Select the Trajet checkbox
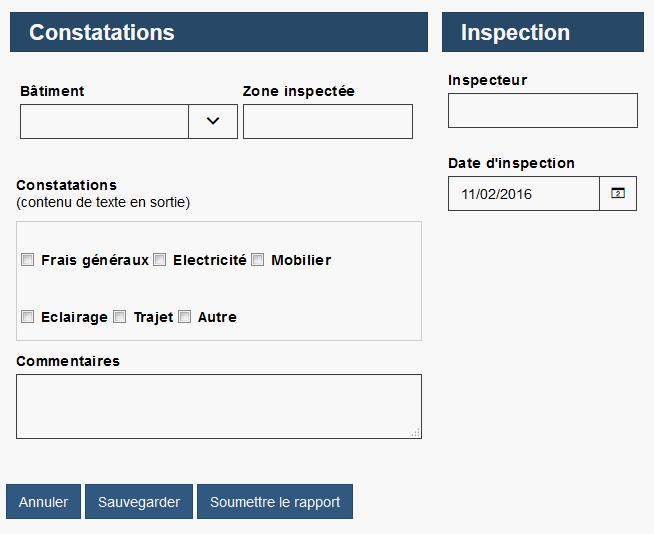The image size is (654, 534). pos(120,317)
